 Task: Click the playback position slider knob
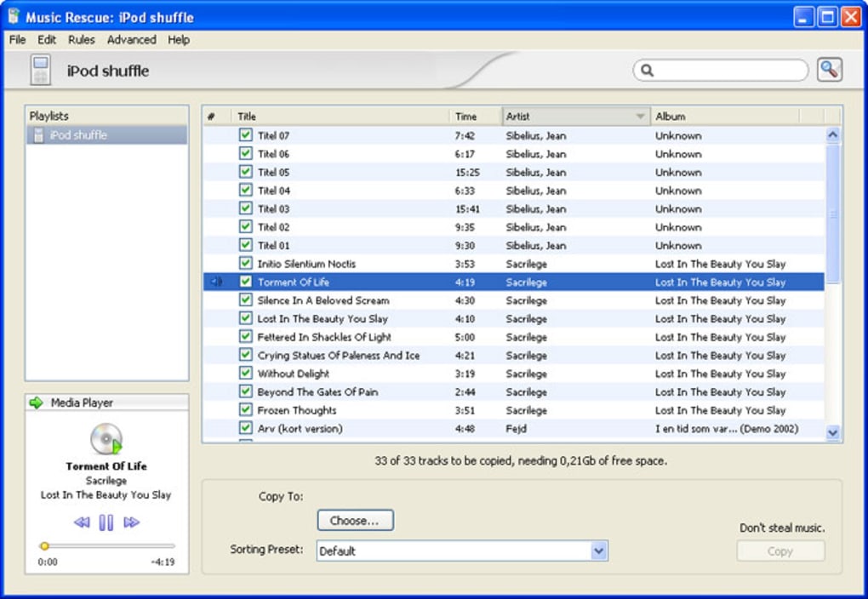pos(44,546)
